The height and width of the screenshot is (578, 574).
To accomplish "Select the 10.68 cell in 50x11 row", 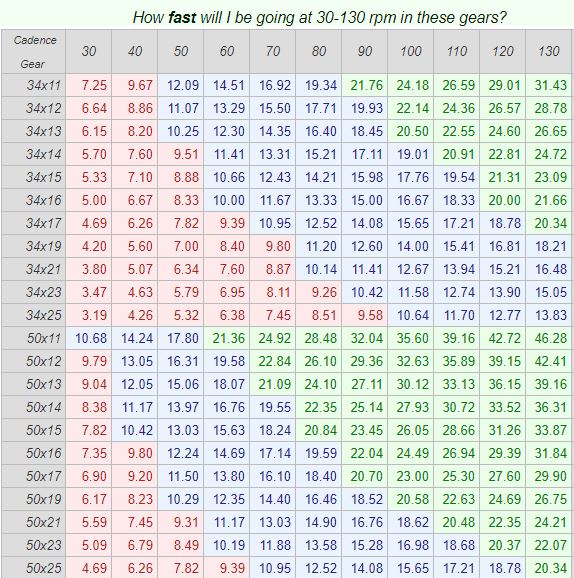I will (88, 338).
